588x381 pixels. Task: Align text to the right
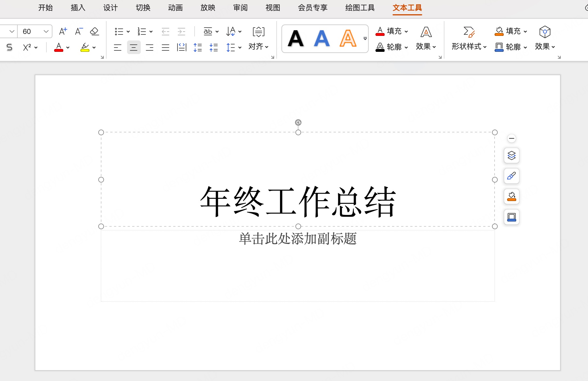pos(150,47)
